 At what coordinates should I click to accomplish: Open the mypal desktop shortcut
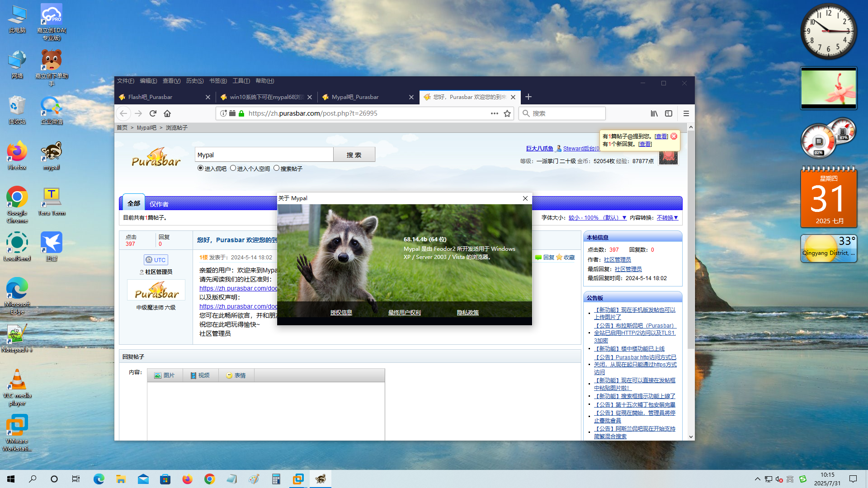52,156
